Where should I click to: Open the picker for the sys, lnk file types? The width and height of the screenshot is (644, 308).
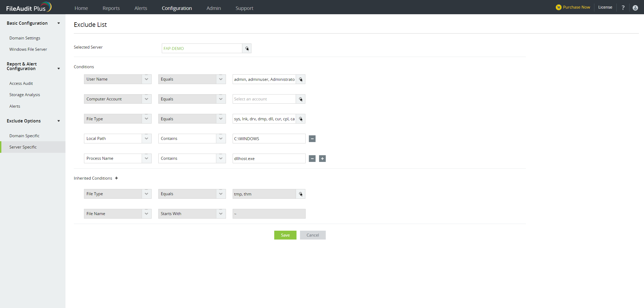point(301,119)
